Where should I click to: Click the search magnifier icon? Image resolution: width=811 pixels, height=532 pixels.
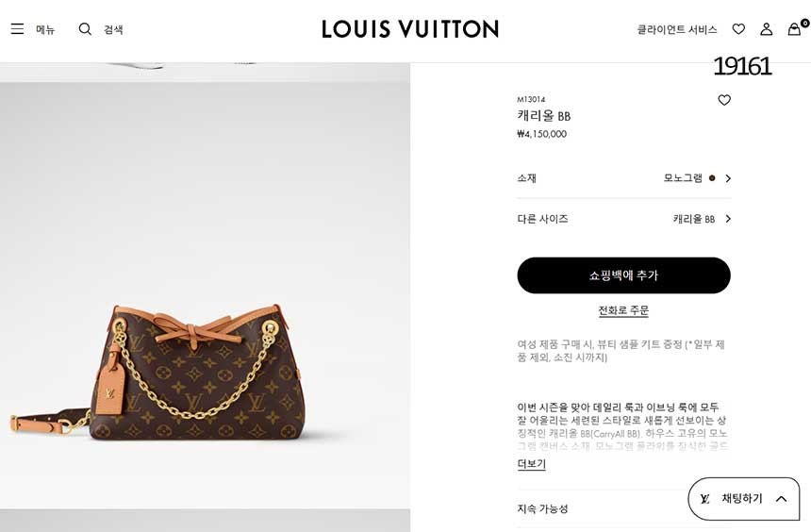coord(85,29)
